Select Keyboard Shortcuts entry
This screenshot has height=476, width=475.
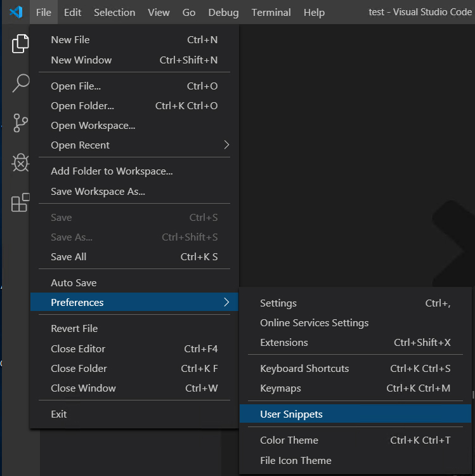coord(355,368)
